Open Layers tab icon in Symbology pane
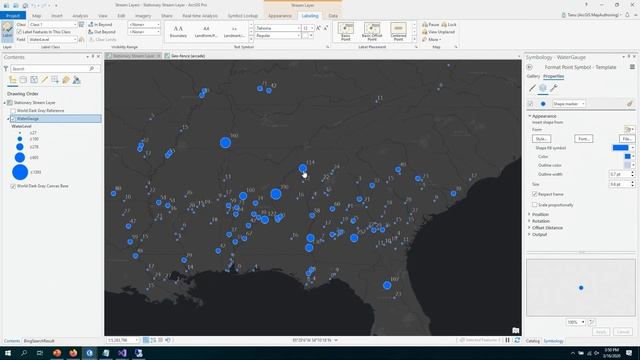Viewport: 640px width, 360px height. click(543, 88)
